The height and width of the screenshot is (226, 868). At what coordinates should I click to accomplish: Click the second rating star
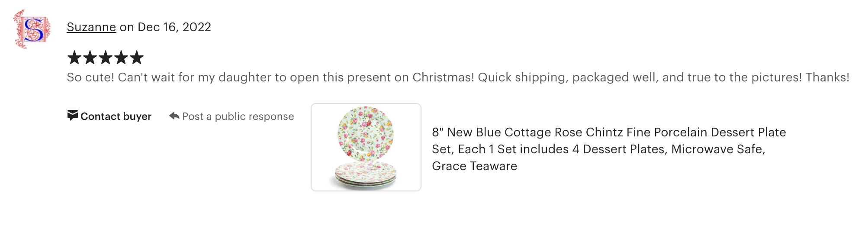pyautogui.click(x=90, y=57)
